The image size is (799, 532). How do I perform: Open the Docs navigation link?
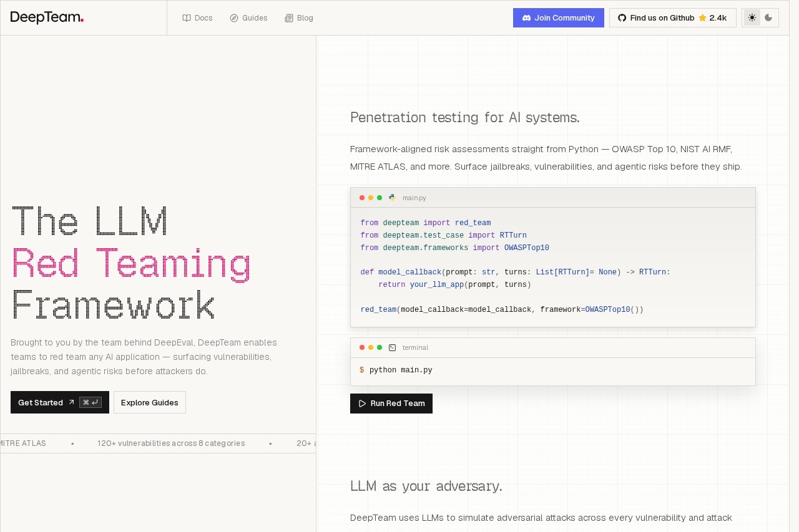click(x=197, y=18)
